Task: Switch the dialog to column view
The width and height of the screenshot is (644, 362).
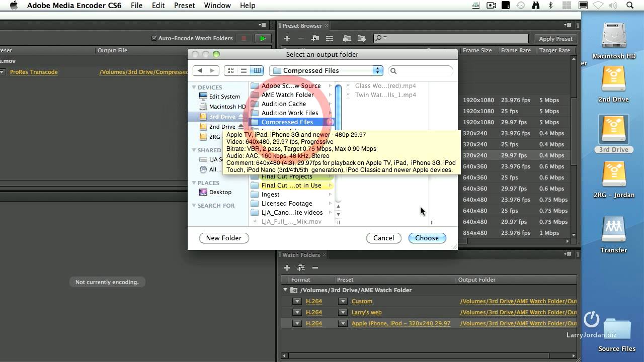Action: [x=257, y=71]
